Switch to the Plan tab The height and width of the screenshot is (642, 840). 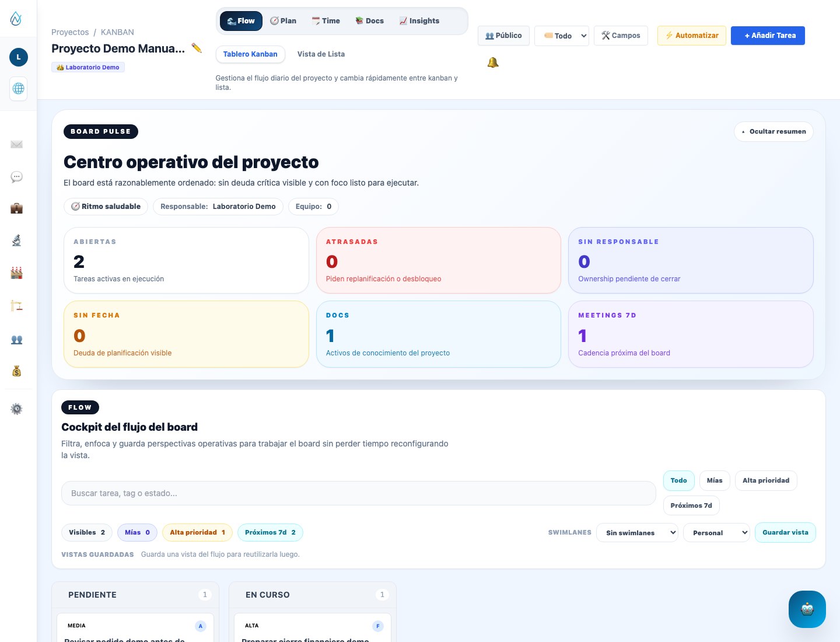coord(283,21)
